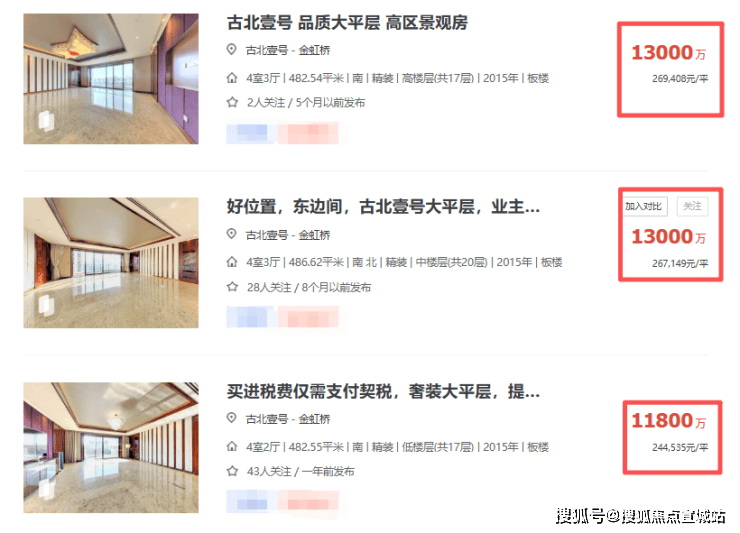740x533 pixels.
Task: Click the 加入对比 button
Action: coord(645,206)
